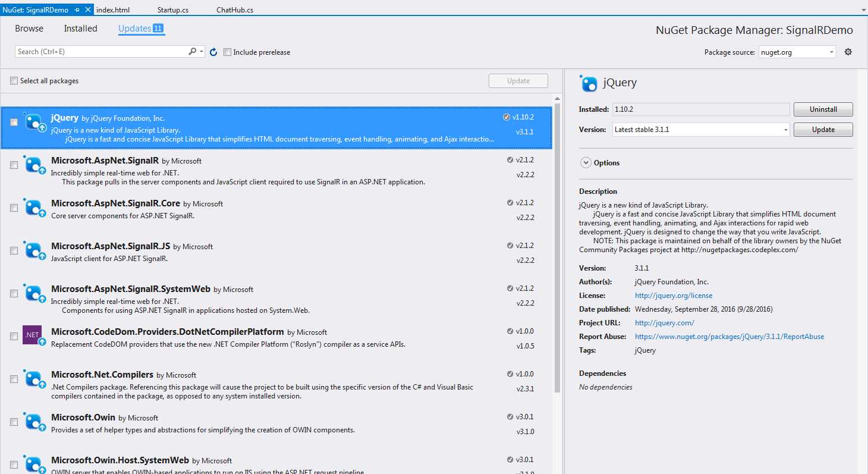Tick the jQuery package checkbox
This screenshot has width=868, height=474.
coord(14,123)
